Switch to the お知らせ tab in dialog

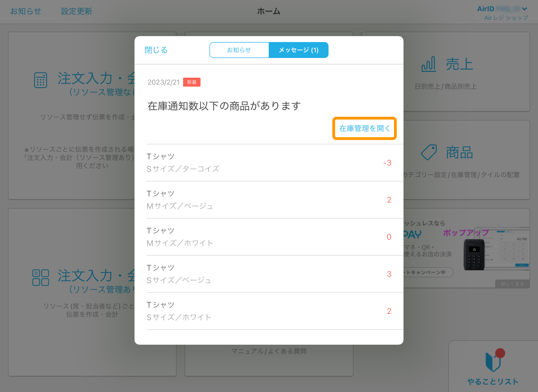point(239,50)
